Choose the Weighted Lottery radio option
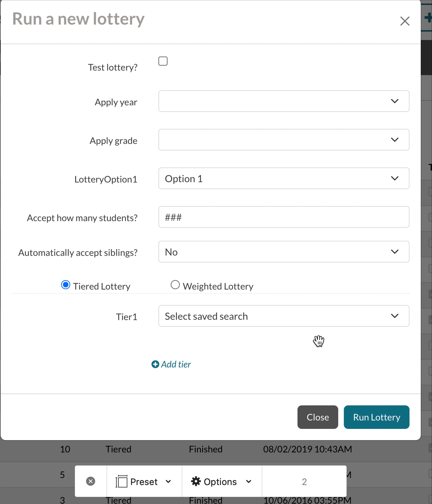 point(175,285)
